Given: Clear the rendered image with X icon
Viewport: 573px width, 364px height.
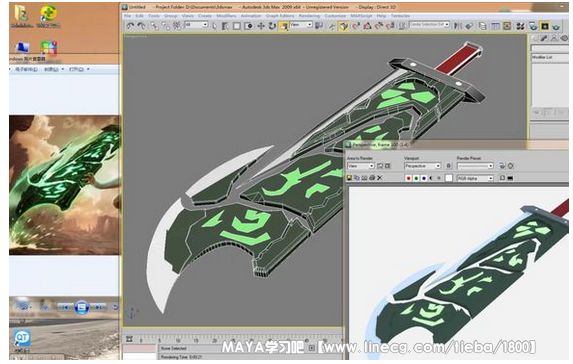Looking at the screenshot, I should [380, 178].
